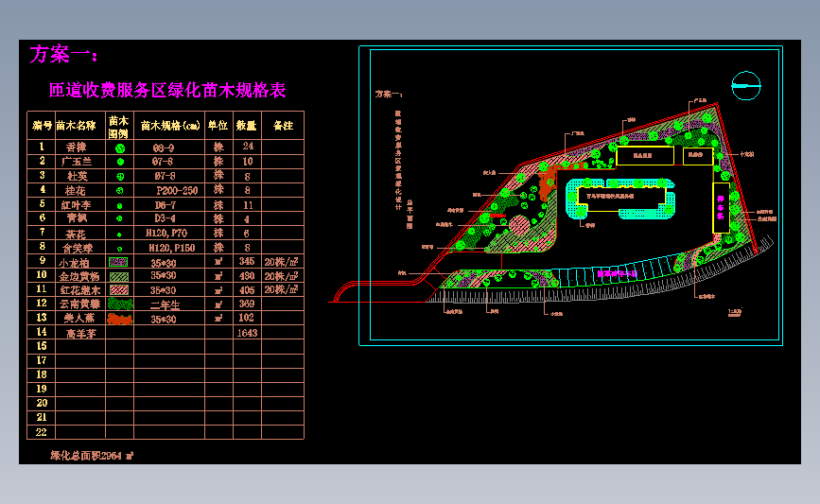Click the 金边黄杨 name cell

coord(79,276)
